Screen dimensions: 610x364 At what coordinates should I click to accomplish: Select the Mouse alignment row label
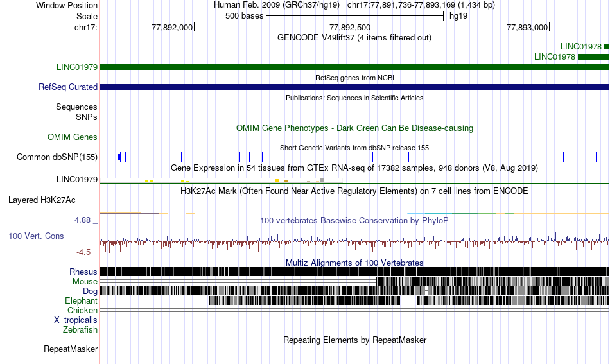pyautogui.click(x=85, y=282)
